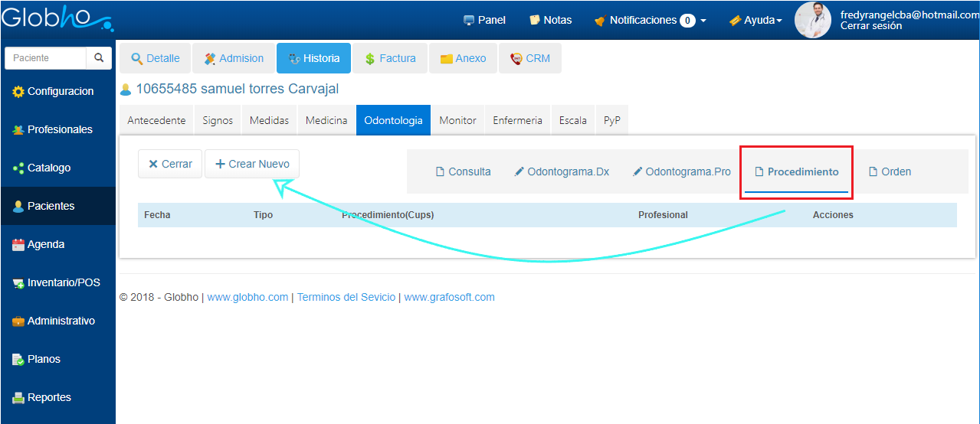This screenshot has width=980, height=424.
Task: Click the Cerrar button in panel
Action: (x=170, y=164)
